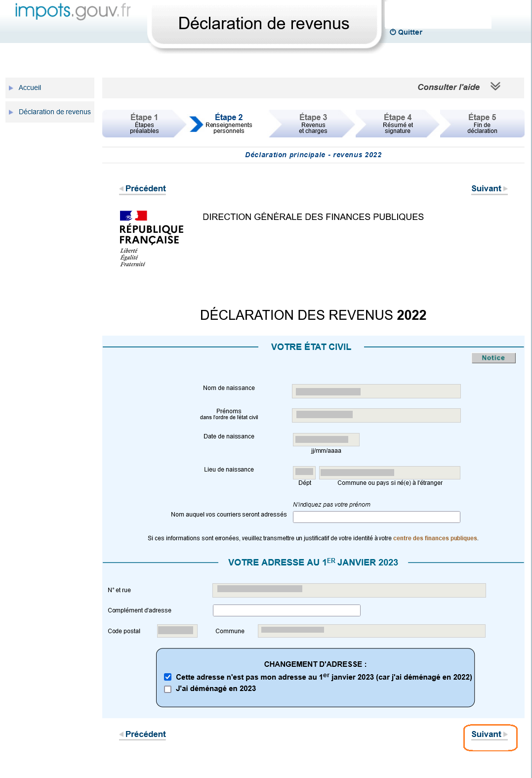This screenshot has height=778, width=532.
Task: Click the mailing name input field
Action: coord(376,517)
